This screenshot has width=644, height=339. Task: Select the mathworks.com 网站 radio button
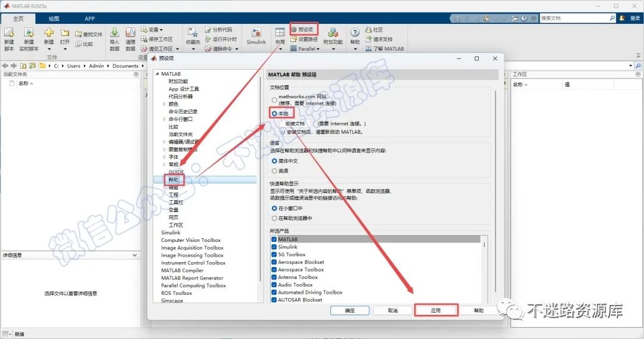(x=274, y=99)
